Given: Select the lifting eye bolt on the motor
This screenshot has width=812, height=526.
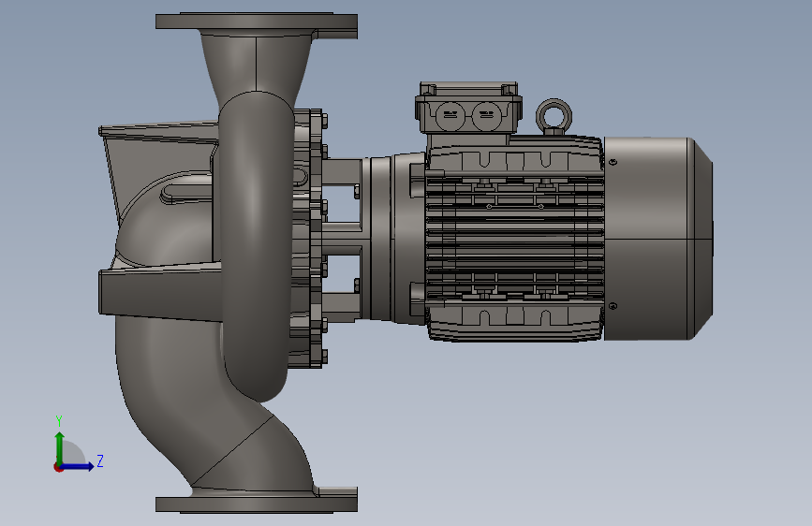Looking at the screenshot, I should pos(554,116).
